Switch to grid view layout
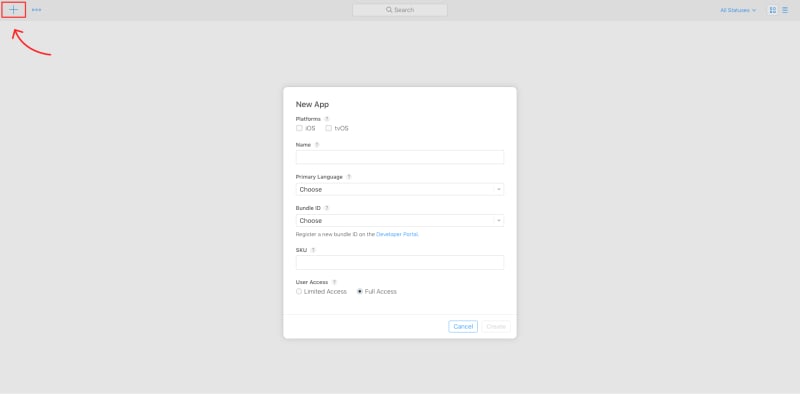This screenshot has width=800, height=394. (x=772, y=10)
